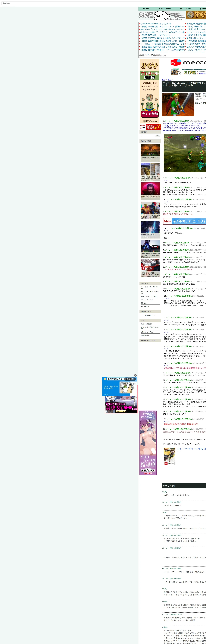The image size is (206, 644).
Task: Close the floating popup ad
Action: (x=135, y=375)
